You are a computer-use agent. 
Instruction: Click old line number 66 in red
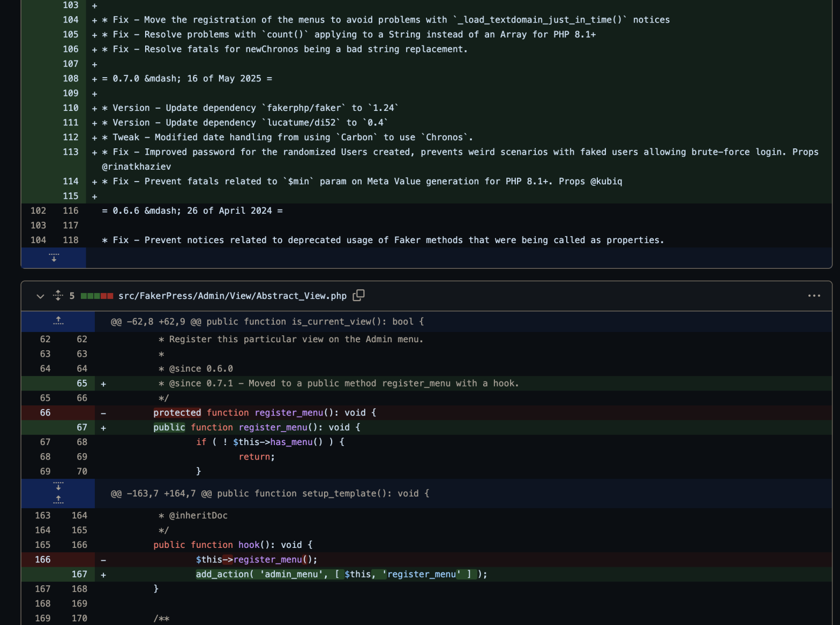[x=46, y=413]
